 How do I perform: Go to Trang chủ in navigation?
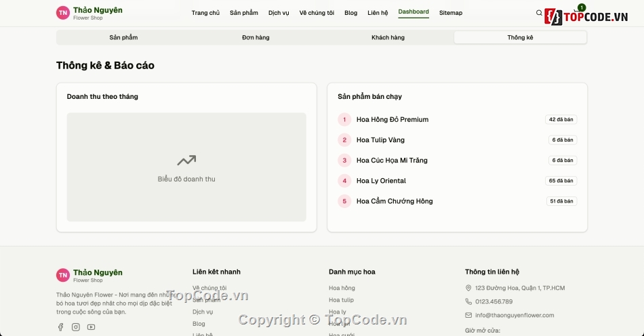205,13
